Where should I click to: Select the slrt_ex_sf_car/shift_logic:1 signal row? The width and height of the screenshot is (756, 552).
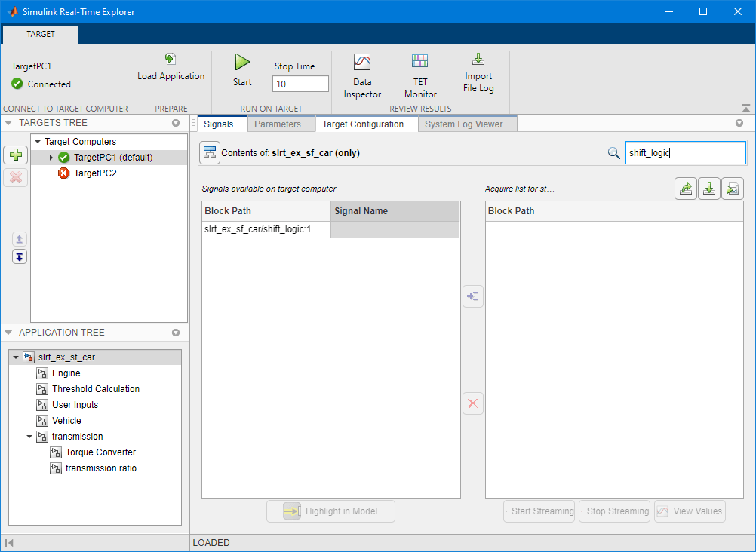tap(330, 229)
